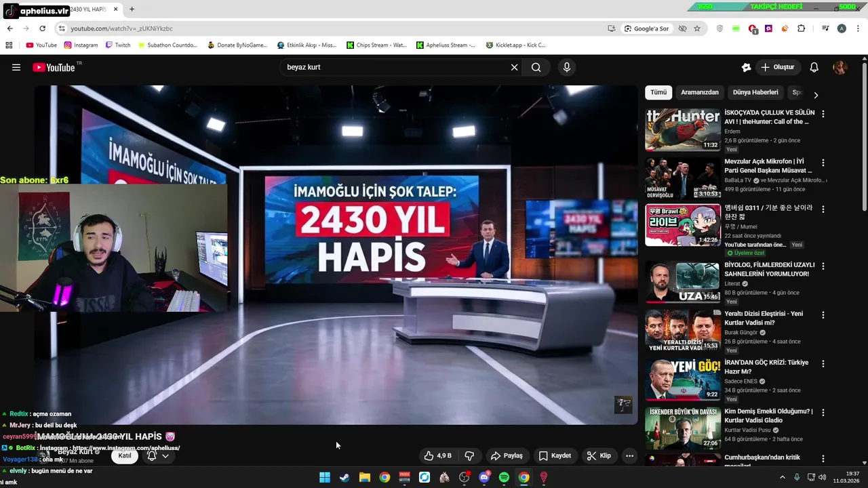Bookmark this page with the star

tap(697, 28)
